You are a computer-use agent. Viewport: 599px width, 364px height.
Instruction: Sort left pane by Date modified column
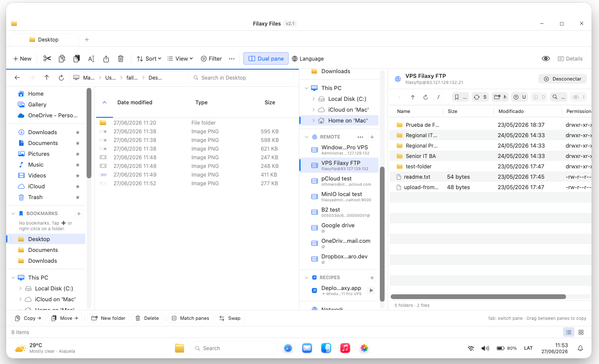(x=135, y=103)
